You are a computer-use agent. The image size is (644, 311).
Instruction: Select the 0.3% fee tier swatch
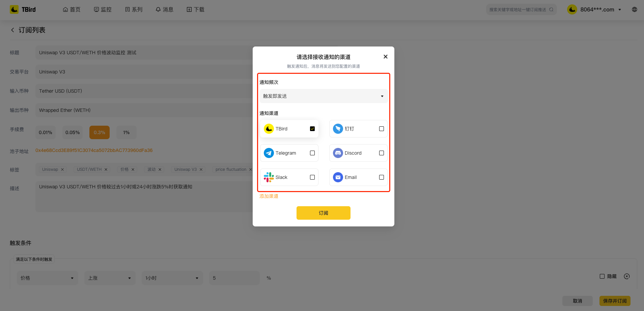tap(100, 132)
